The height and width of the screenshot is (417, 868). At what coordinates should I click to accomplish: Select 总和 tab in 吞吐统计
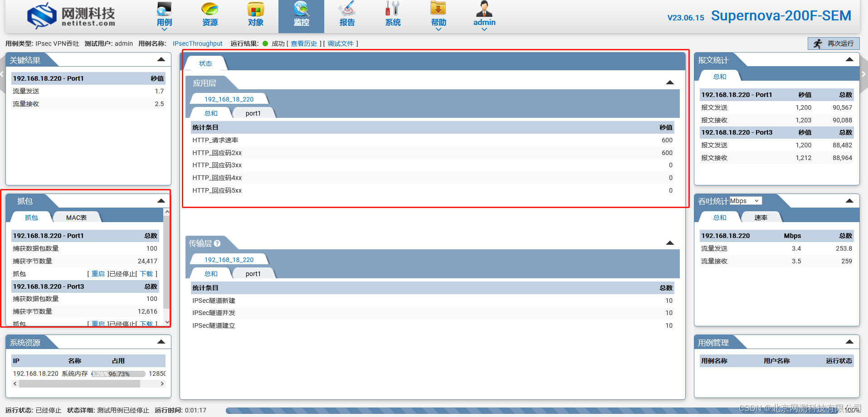click(720, 218)
